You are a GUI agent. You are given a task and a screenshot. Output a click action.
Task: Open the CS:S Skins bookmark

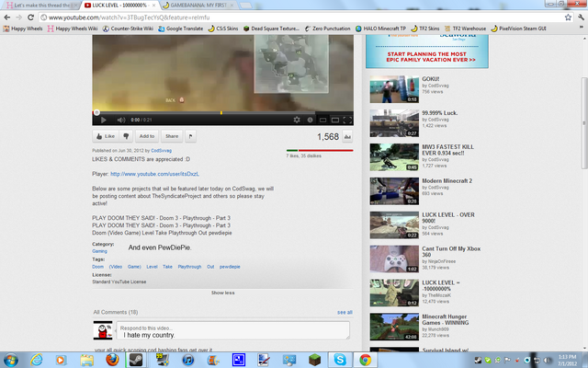223,29
